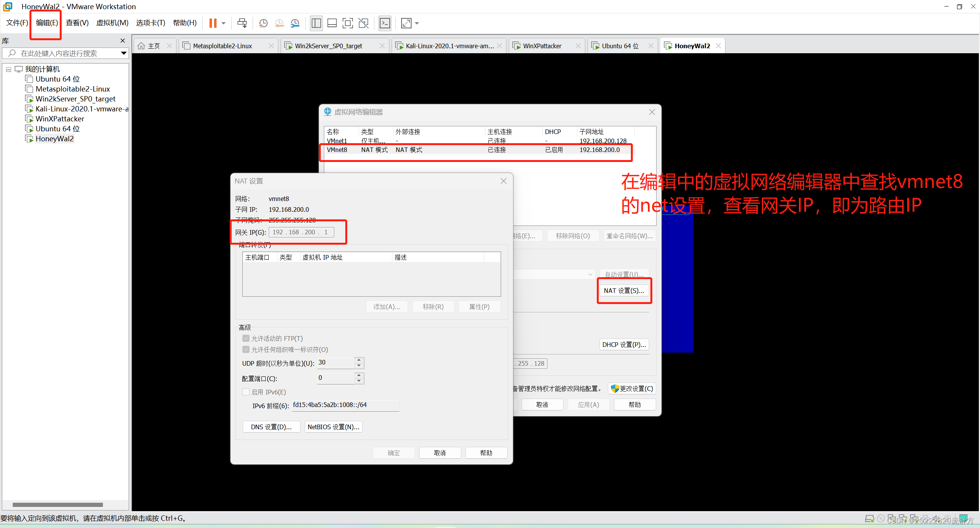Viewport: 980px width, 528px height.
Task: Enter full screen mode icon
Action: 348,23
